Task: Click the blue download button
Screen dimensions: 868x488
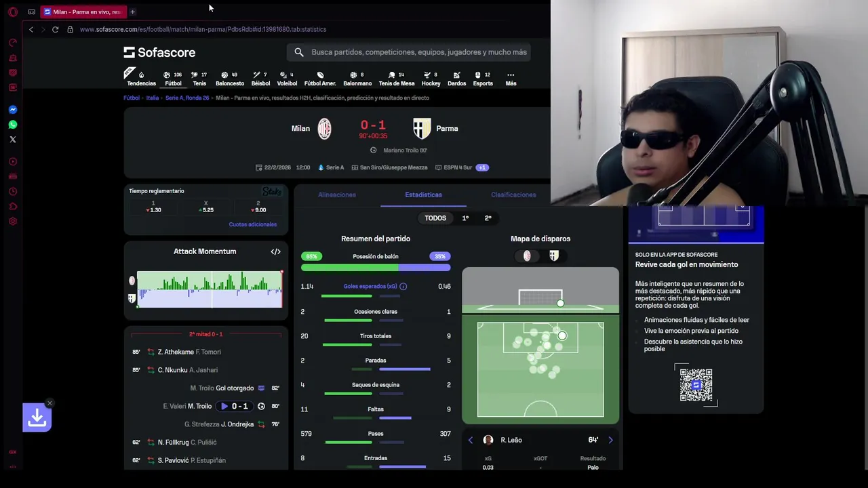Action: (37, 418)
